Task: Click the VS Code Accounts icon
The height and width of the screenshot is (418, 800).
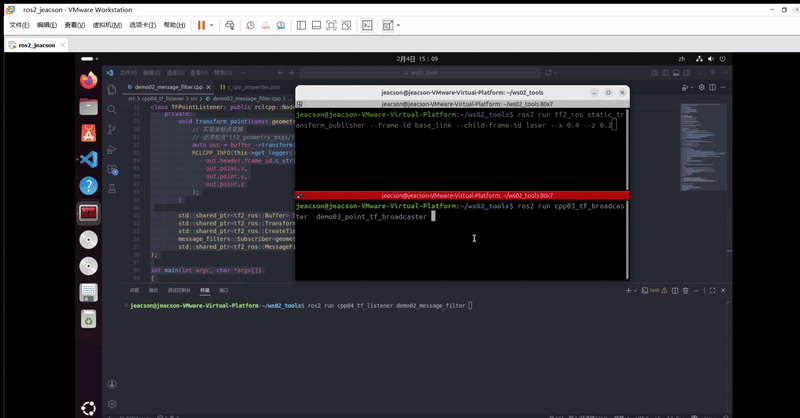Action: point(112,384)
